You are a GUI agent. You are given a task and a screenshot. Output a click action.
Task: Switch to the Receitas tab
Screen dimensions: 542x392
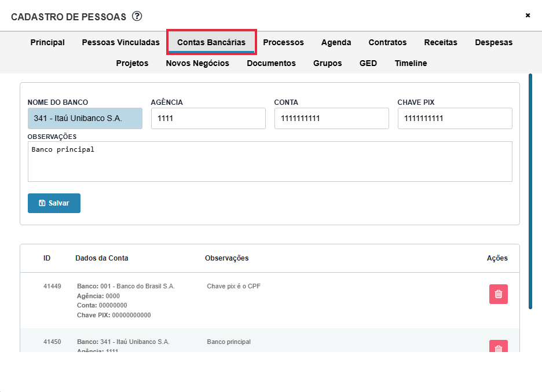click(x=441, y=42)
